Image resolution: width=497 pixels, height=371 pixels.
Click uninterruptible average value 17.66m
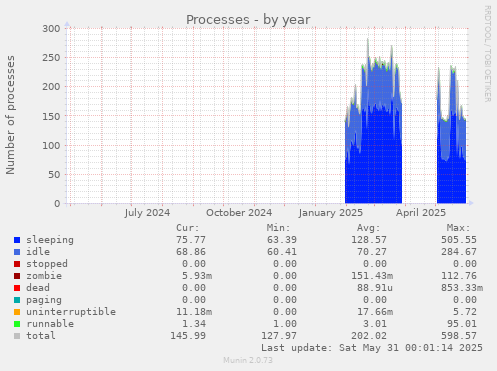(x=375, y=312)
